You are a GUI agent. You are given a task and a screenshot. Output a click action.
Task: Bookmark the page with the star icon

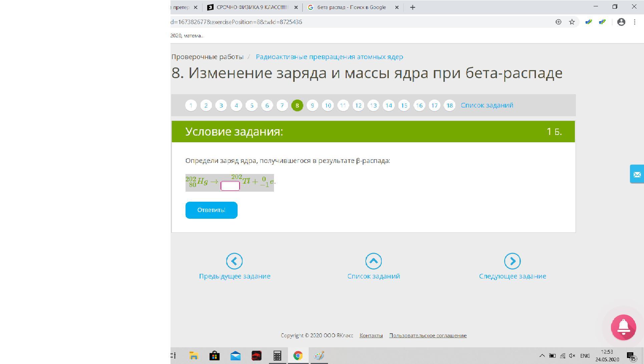click(572, 22)
